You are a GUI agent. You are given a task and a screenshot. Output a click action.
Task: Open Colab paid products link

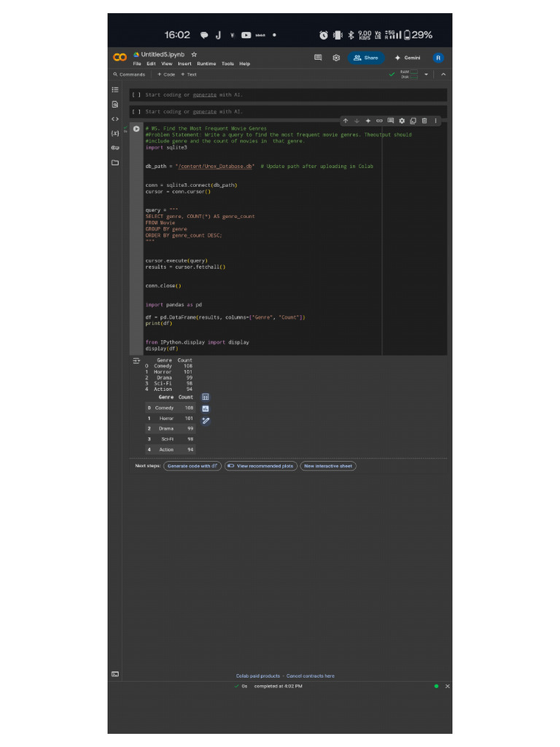click(x=258, y=676)
